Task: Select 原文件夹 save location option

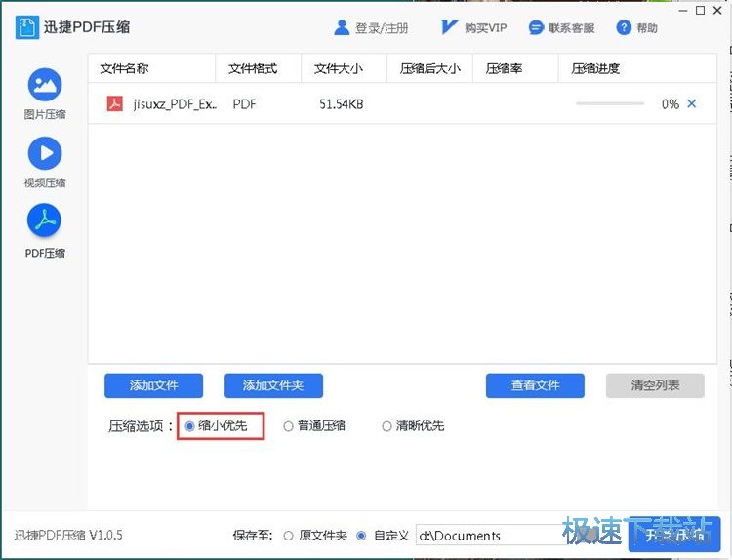Action: pos(315,536)
